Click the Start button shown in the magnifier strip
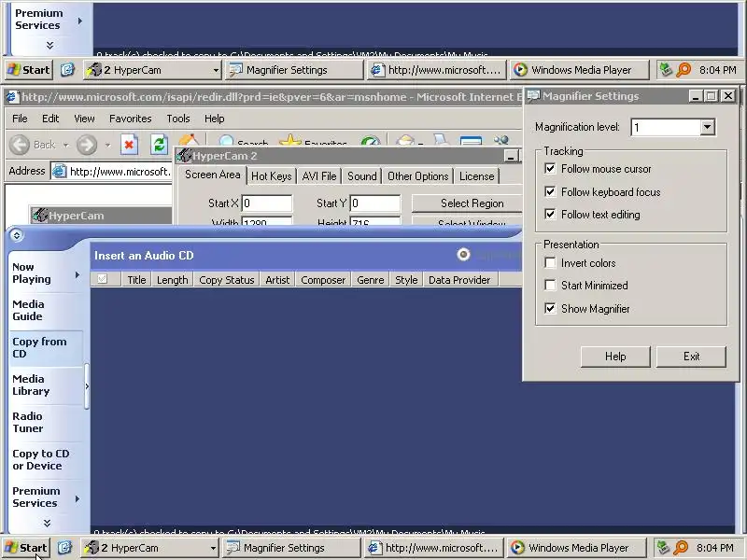The height and width of the screenshot is (560, 747). pyautogui.click(x=29, y=70)
